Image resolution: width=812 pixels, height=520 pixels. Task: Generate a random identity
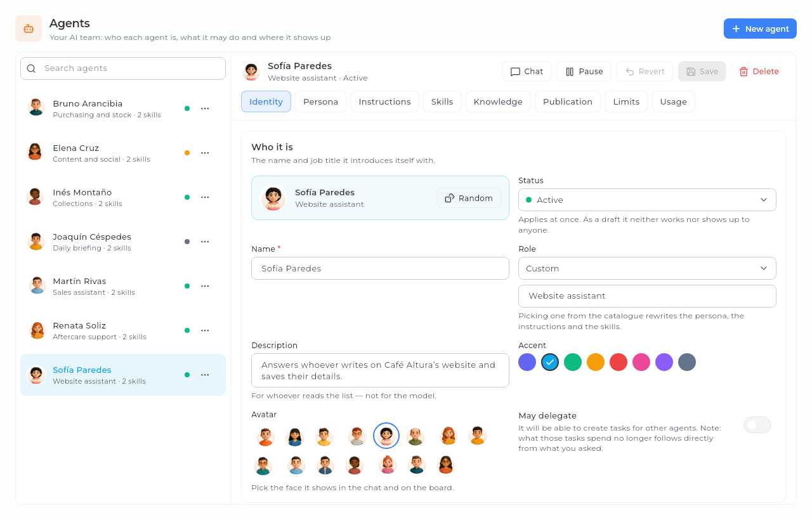coord(469,198)
